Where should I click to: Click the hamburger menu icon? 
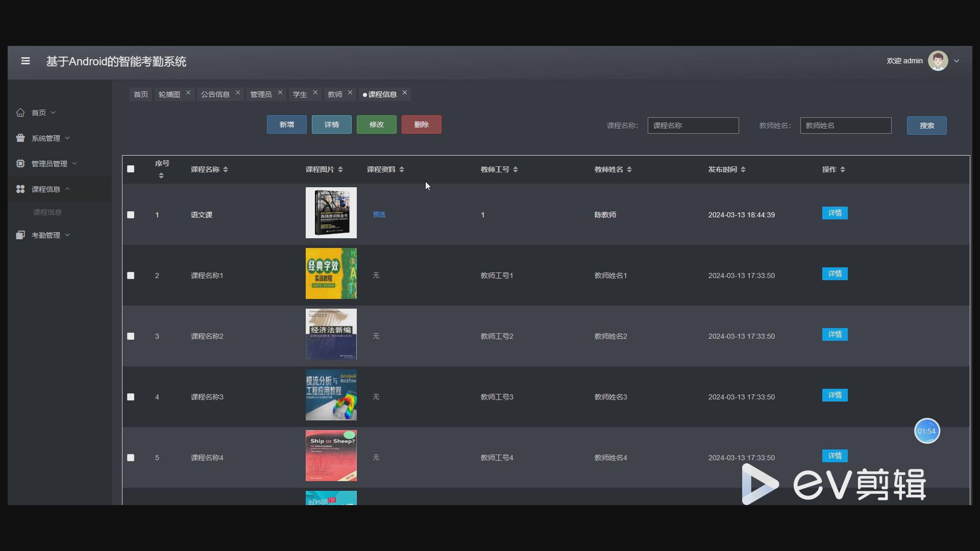pyautogui.click(x=26, y=61)
